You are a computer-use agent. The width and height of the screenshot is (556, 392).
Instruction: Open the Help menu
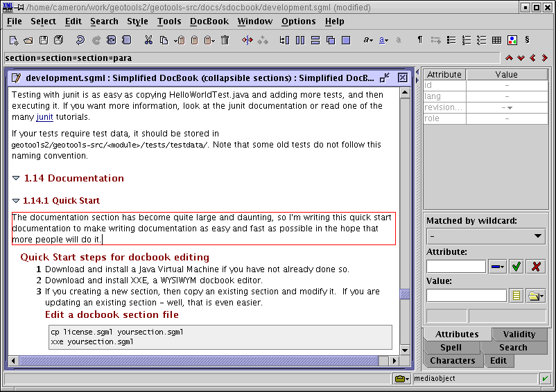pyautogui.click(x=335, y=21)
